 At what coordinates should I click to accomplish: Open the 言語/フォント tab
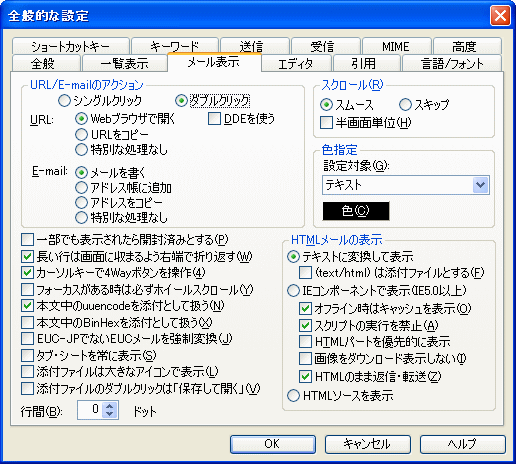click(452, 63)
